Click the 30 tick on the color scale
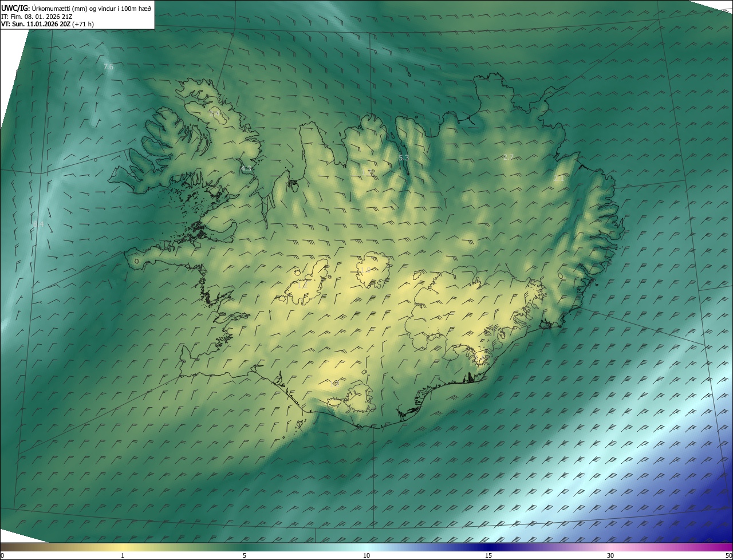733x560 pixels. [610, 555]
